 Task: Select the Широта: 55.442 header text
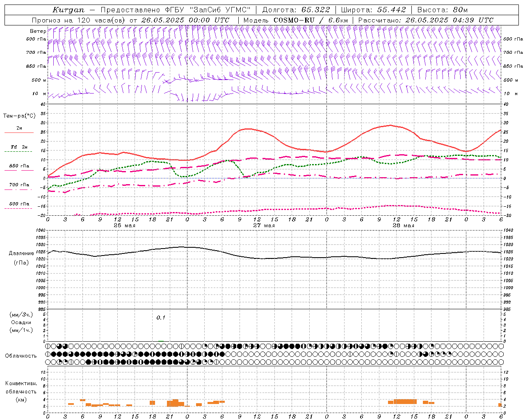click(373, 10)
